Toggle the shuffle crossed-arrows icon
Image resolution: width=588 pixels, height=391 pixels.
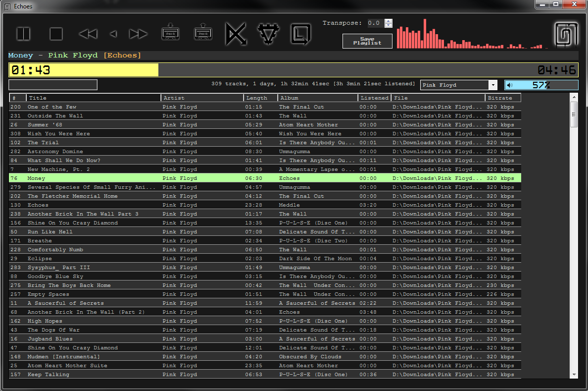(x=236, y=34)
